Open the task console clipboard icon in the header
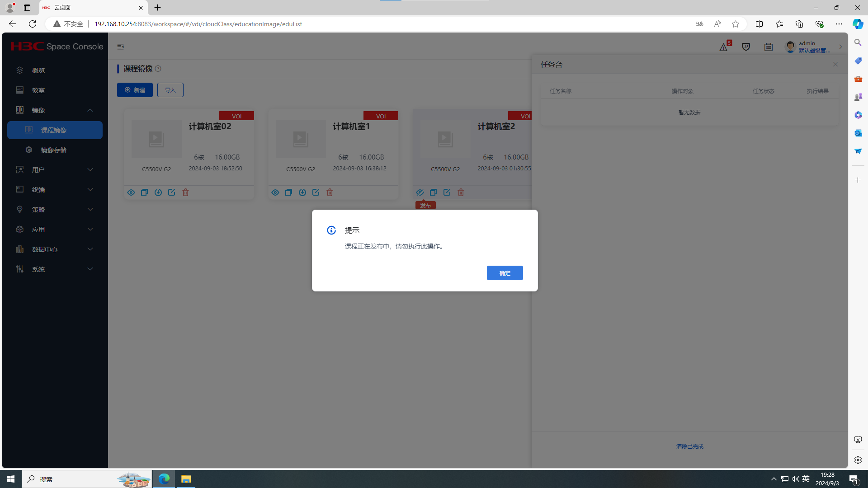 (x=769, y=47)
